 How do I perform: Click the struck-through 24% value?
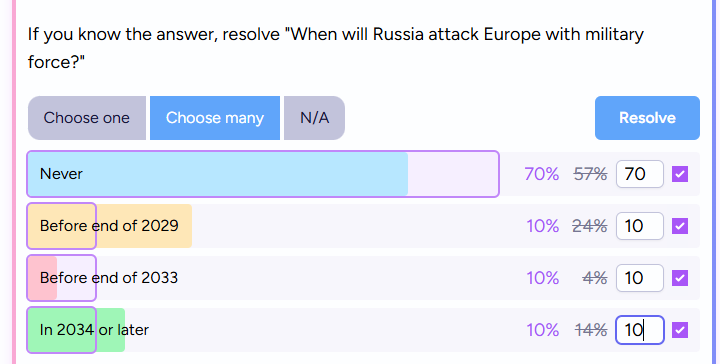click(x=590, y=226)
